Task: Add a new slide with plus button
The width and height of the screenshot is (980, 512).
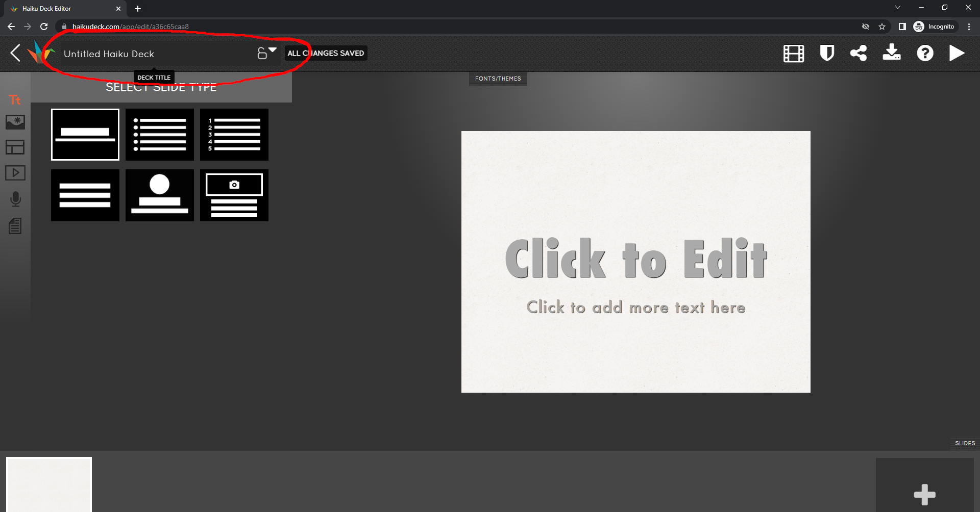Action: point(925,494)
